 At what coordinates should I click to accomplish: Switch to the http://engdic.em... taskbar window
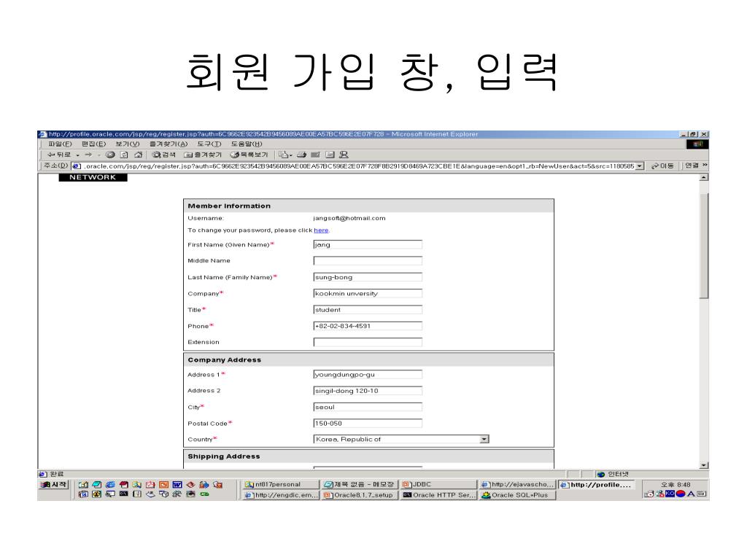pos(281,495)
